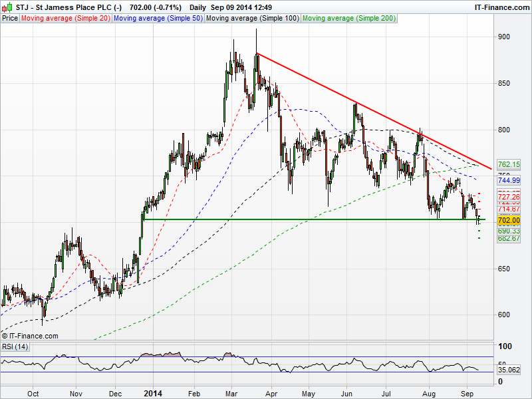
Task: Select Moving average (Simple 100) legend
Action: point(253,19)
